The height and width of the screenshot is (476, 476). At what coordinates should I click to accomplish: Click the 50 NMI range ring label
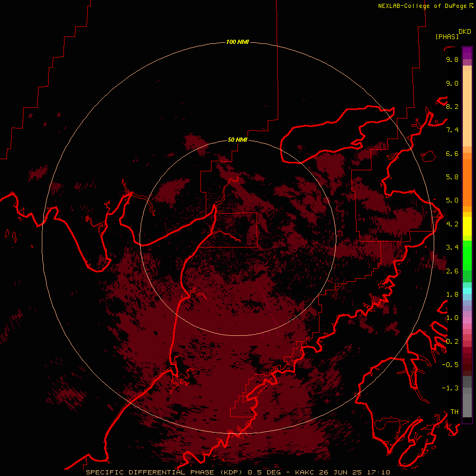pos(237,140)
